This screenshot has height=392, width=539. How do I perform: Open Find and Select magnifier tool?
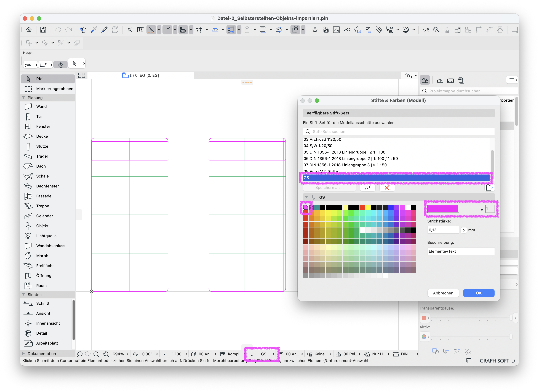(x=83, y=30)
